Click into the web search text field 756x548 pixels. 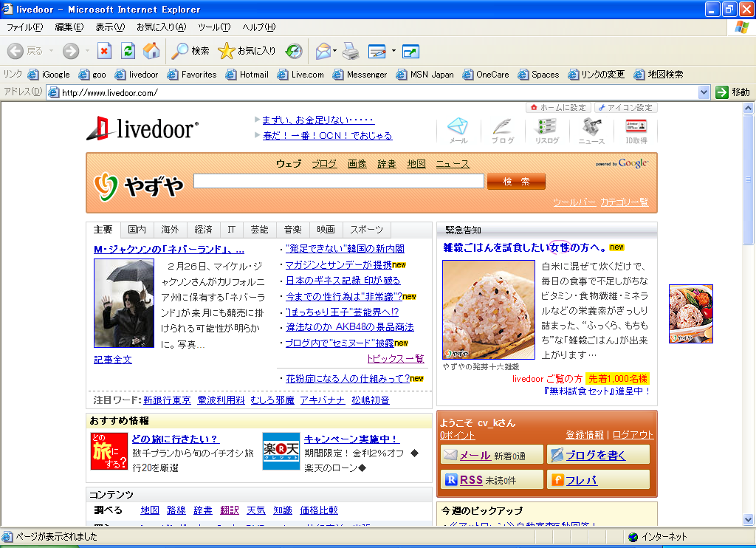tap(338, 181)
